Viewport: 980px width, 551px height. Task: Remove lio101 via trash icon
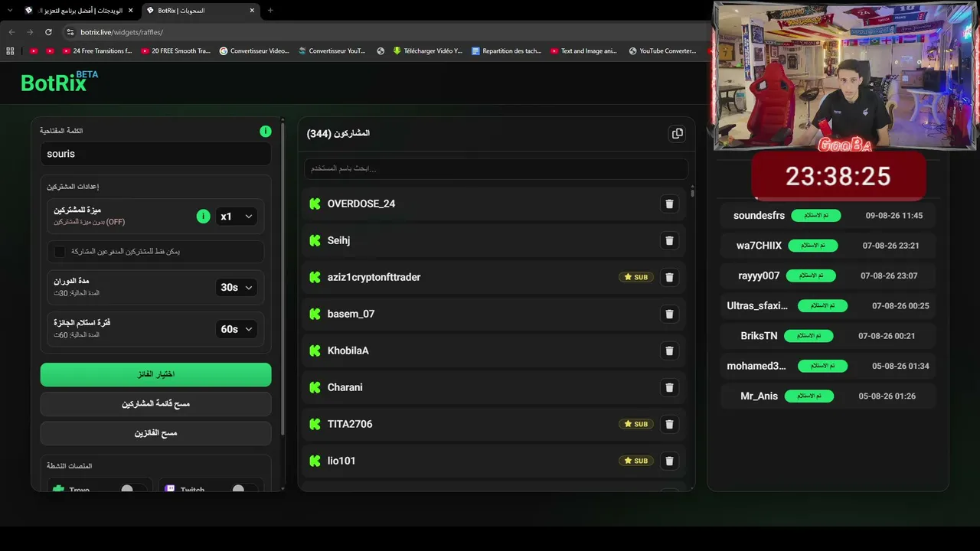click(x=669, y=461)
